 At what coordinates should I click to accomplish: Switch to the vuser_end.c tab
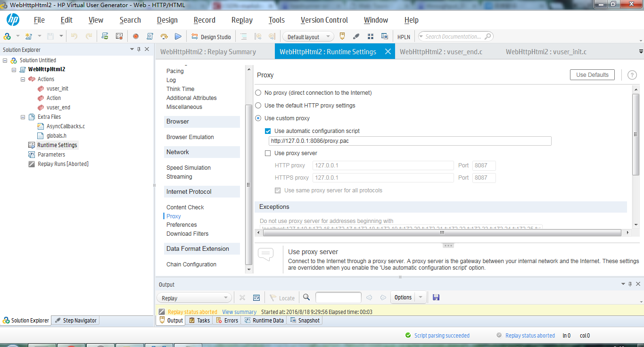click(x=441, y=52)
